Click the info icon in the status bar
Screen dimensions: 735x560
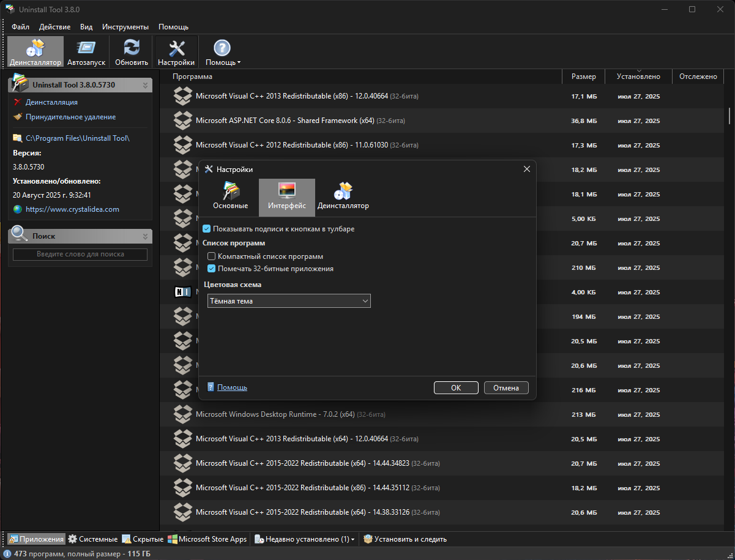point(7,554)
